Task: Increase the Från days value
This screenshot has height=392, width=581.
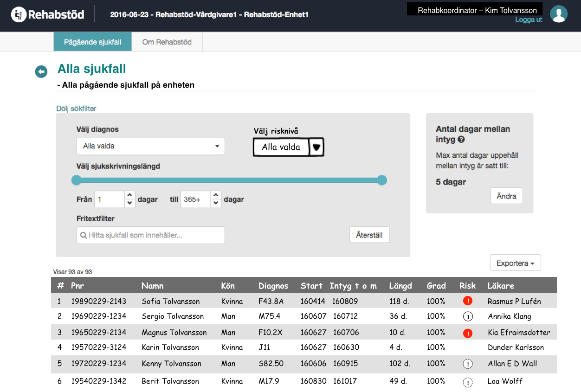Action: tap(129, 195)
